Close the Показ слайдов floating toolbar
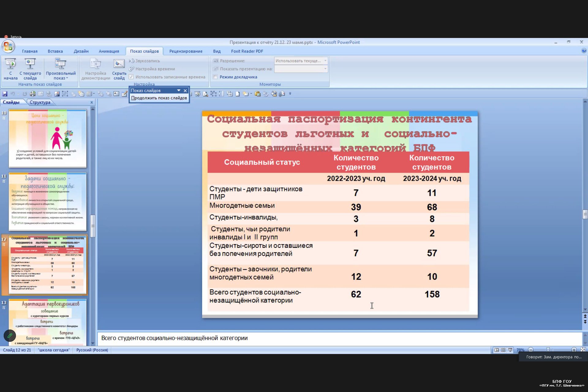The width and height of the screenshot is (588, 392). coord(185,90)
